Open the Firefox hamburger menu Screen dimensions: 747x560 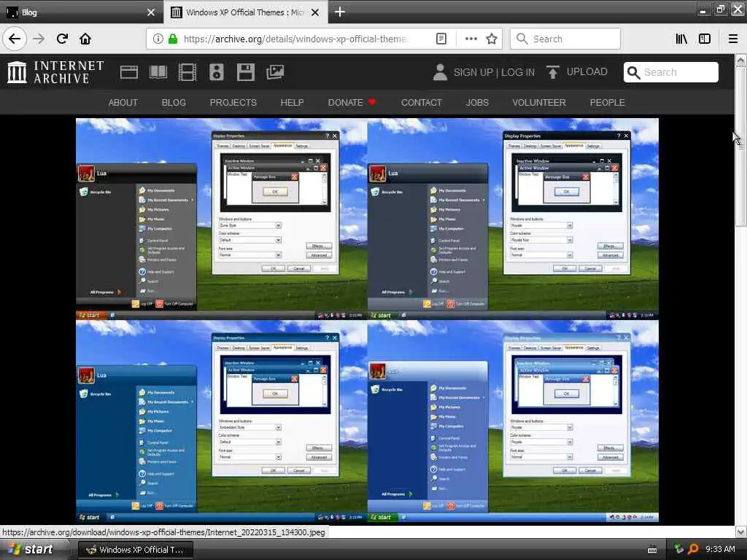pyautogui.click(x=733, y=39)
